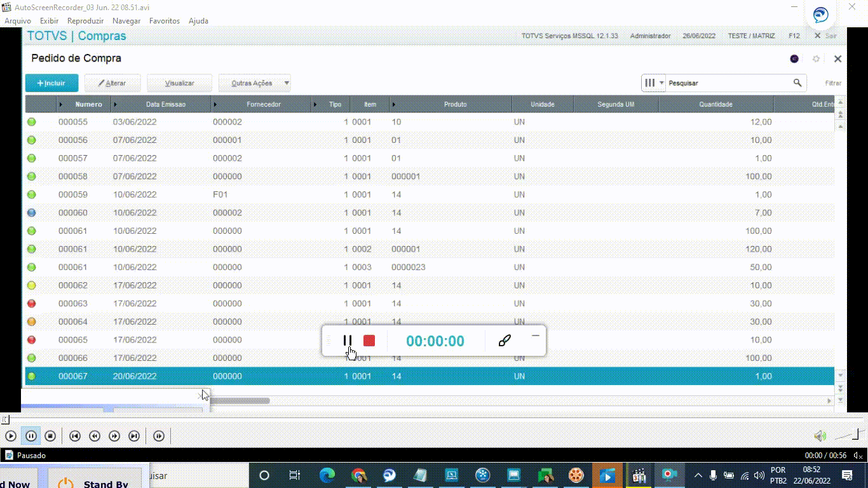
Task: Click the Visualizar button
Action: [x=180, y=83]
